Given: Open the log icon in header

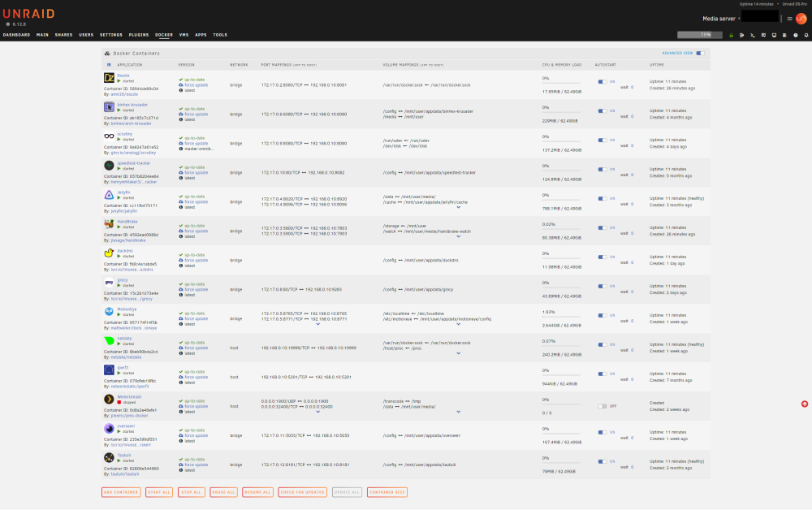Looking at the screenshot, I should [784, 35].
